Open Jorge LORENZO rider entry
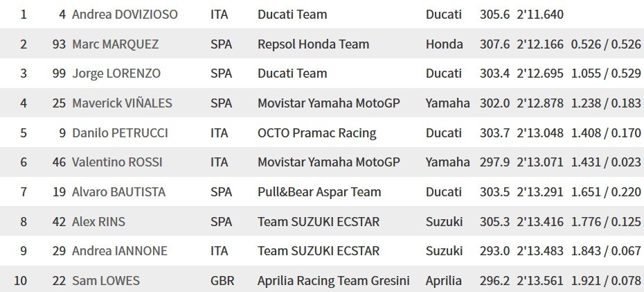644x292 pixels. [116, 74]
